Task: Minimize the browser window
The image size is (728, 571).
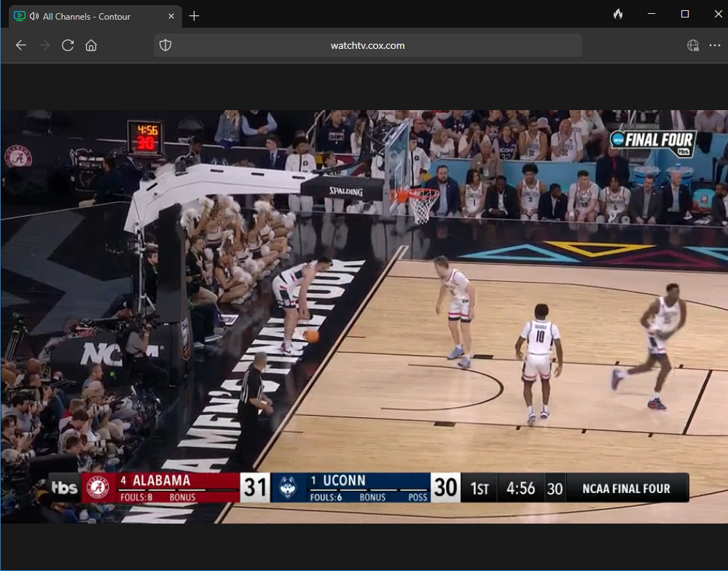Action: (651, 14)
